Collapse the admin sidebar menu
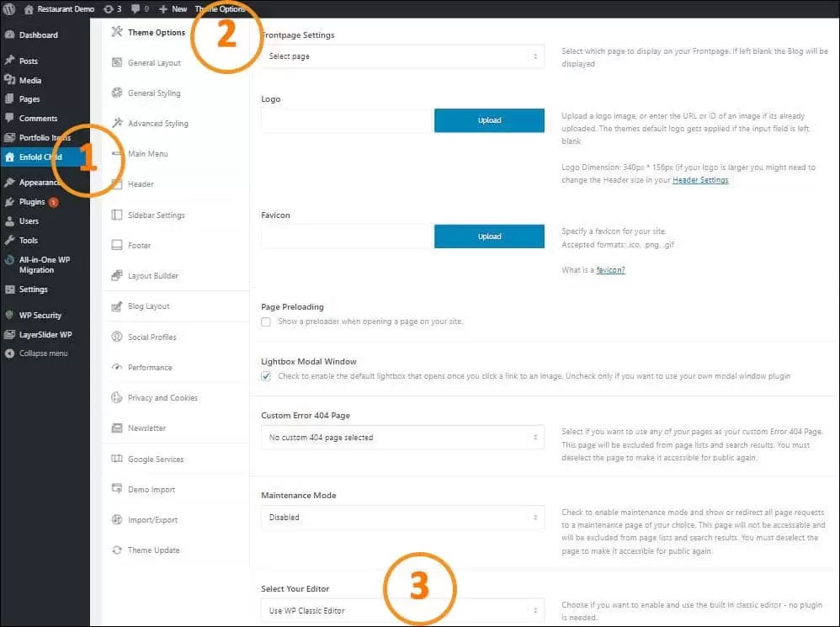Viewport: 840px width, 627px height. 43,353
